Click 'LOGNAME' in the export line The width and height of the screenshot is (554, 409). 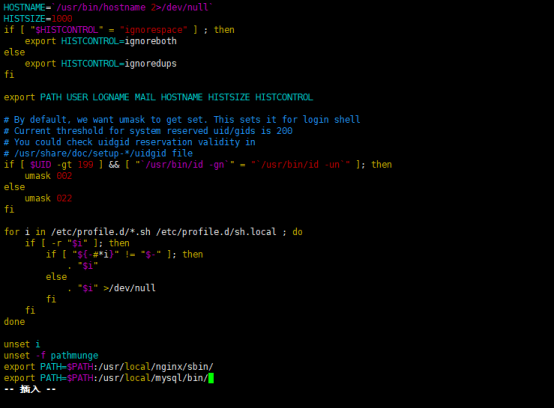click(x=111, y=97)
